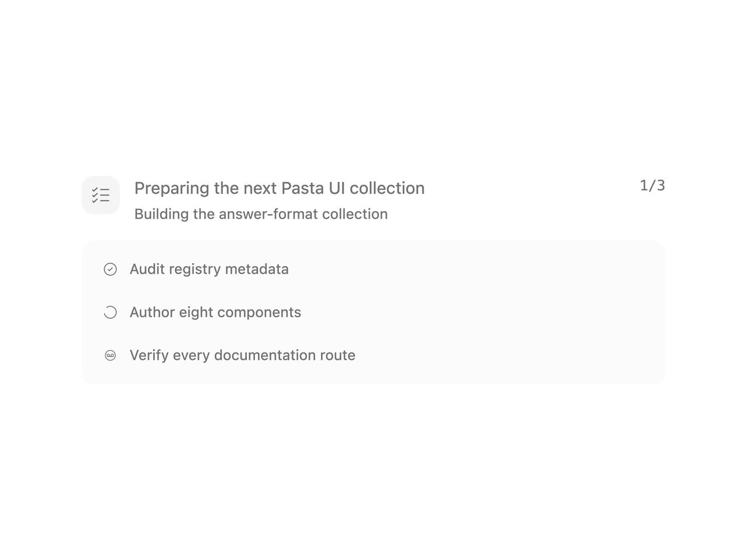Click the Building the answer-format collection subtitle
Viewport: 747px width, 560px height.
(261, 214)
